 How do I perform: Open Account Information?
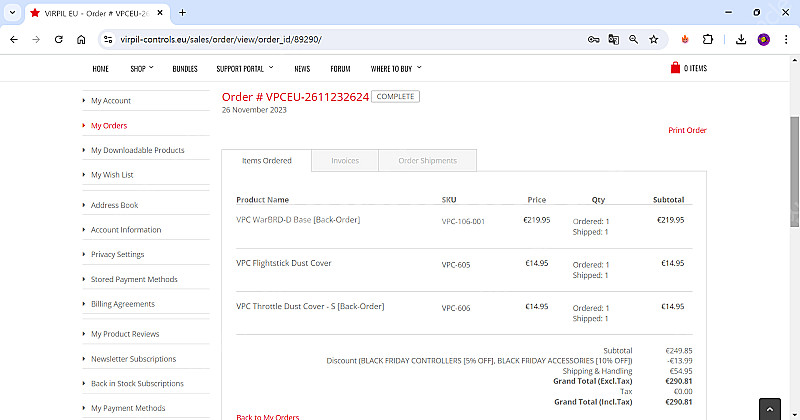(126, 230)
